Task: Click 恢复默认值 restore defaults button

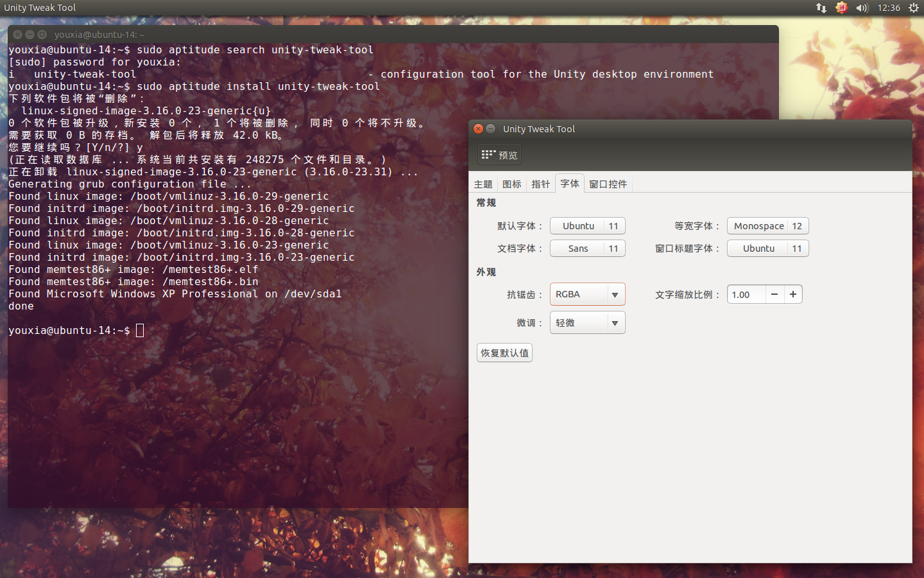Action: coord(504,353)
